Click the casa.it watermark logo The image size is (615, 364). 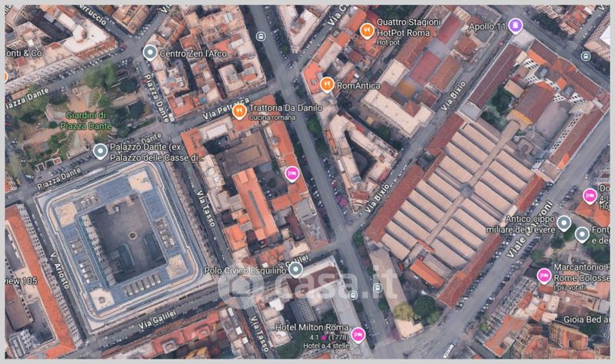(x=308, y=284)
